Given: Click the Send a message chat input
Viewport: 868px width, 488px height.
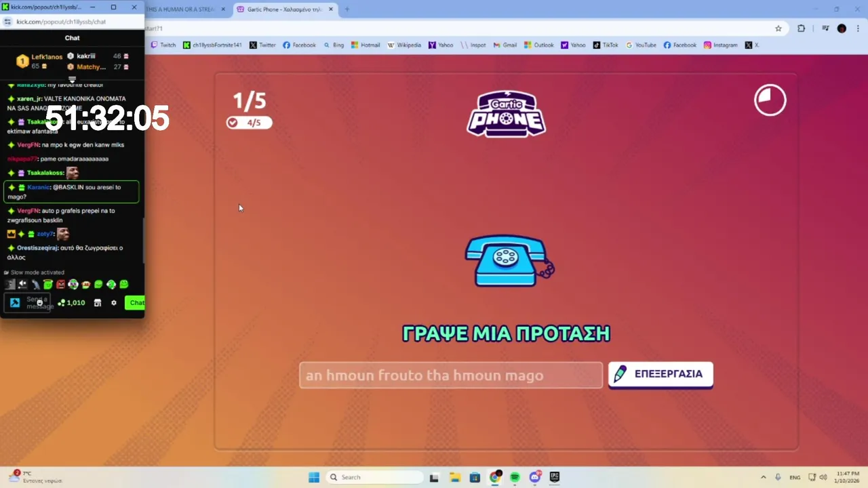Looking at the screenshot, I should 27,303.
